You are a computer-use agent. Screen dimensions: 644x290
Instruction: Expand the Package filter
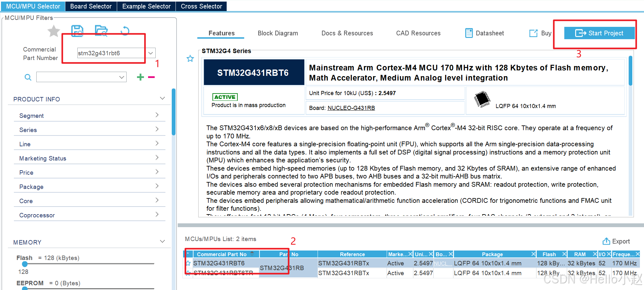pos(157,186)
